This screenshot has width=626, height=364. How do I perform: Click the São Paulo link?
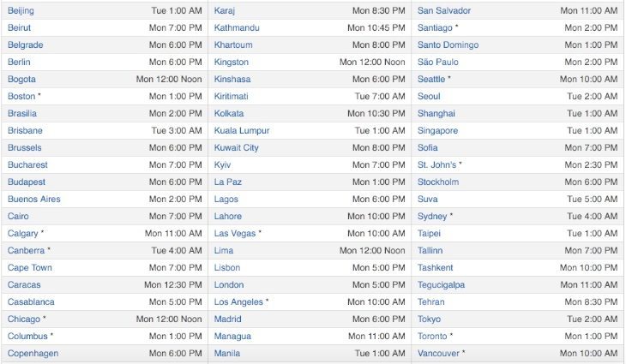(x=438, y=63)
